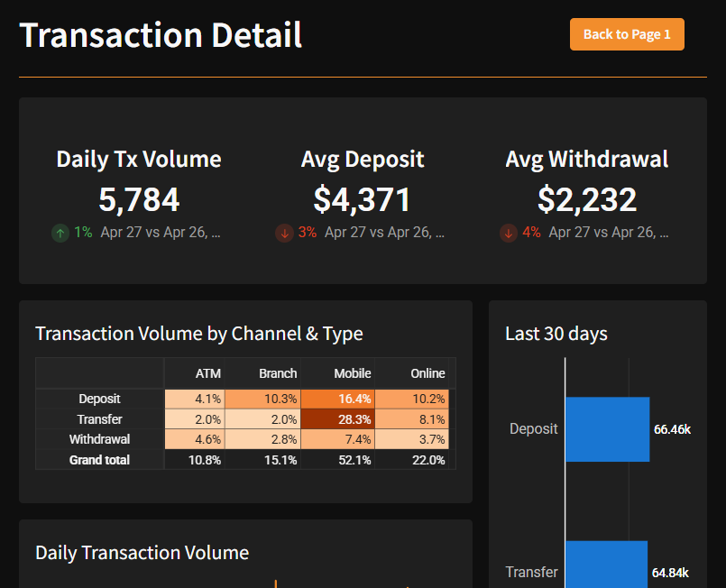The width and height of the screenshot is (726, 588).
Task: Select the Transfer row label in table
Action: (x=99, y=419)
